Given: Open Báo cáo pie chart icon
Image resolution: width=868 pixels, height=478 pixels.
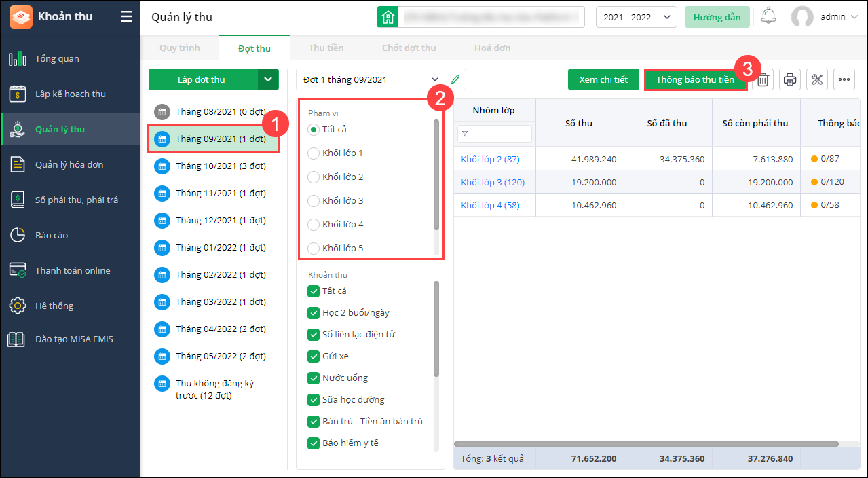Looking at the screenshot, I should point(18,235).
